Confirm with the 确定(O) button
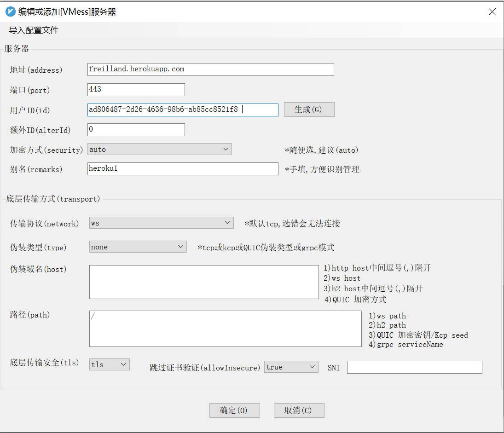Screen dimensions: 504x433 (234, 410)
